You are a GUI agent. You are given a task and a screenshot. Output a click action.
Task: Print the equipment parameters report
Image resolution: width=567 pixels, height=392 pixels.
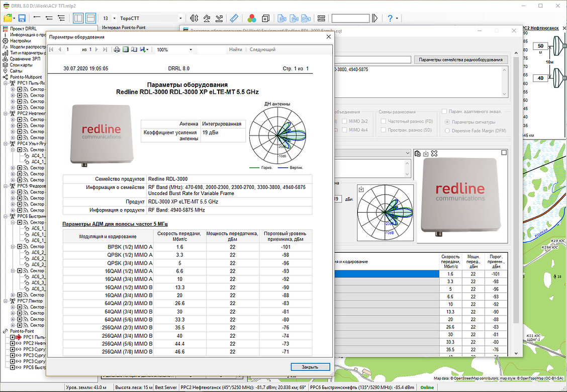coord(117,50)
